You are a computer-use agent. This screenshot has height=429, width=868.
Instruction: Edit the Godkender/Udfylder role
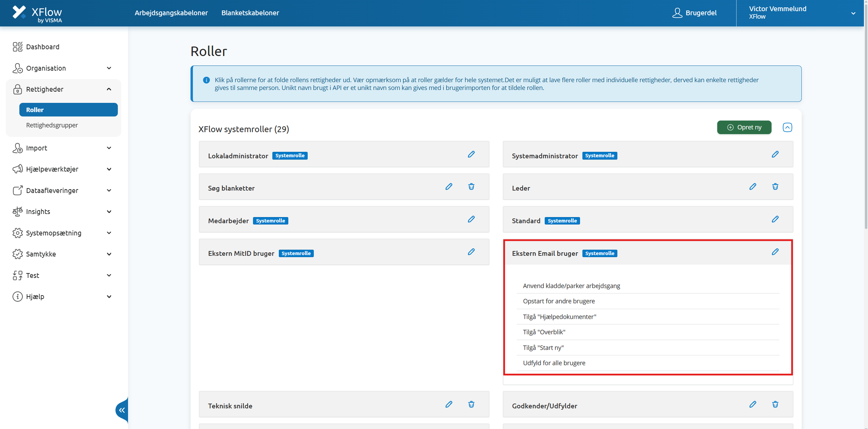(752, 404)
